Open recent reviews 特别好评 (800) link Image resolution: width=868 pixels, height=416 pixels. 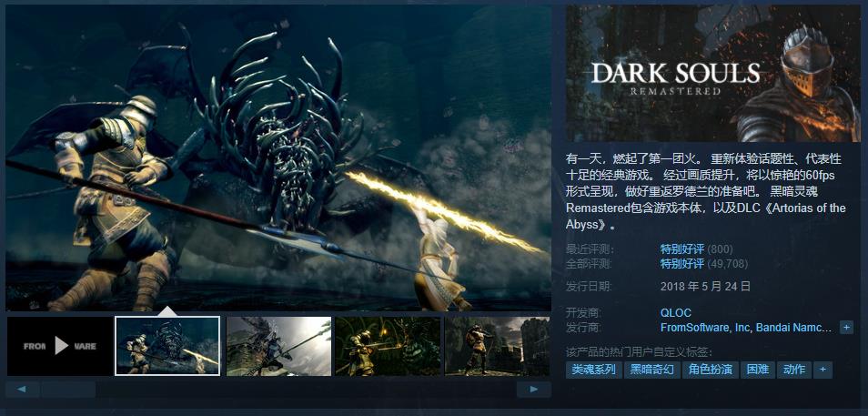click(x=696, y=249)
